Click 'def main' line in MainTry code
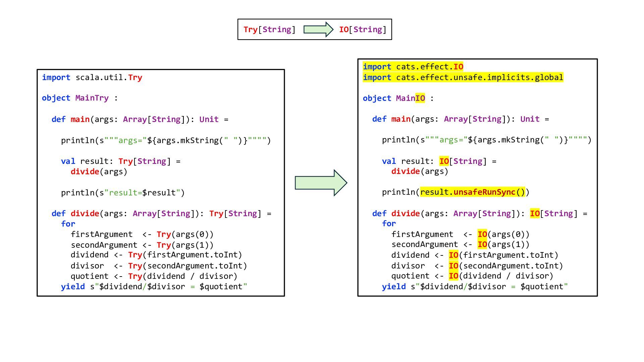Image resolution: width=644 pixels, height=362 pixels. tap(140, 119)
